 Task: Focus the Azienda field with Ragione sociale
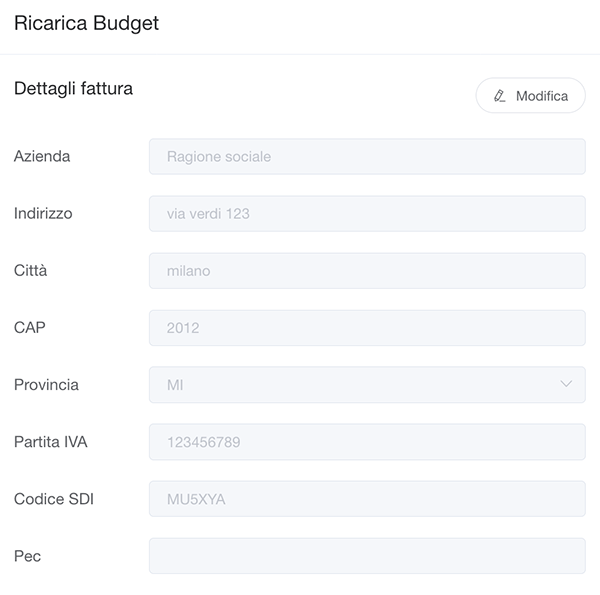[366, 157]
